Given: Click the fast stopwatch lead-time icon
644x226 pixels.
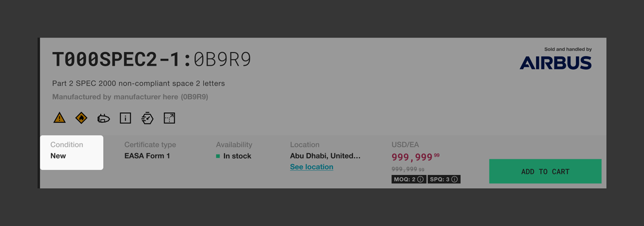Looking at the screenshot, I should (147, 118).
